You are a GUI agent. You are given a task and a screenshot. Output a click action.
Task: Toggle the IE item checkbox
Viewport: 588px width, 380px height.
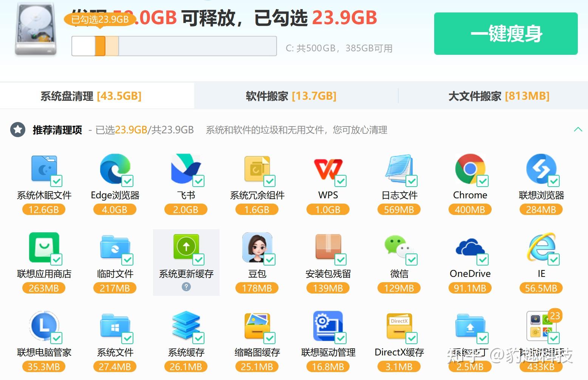pos(554,260)
